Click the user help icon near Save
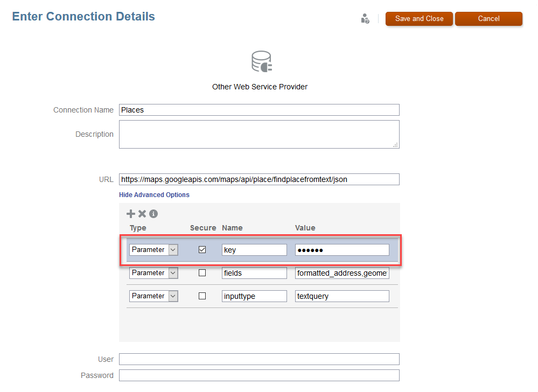The image size is (538, 392). (x=365, y=19)
